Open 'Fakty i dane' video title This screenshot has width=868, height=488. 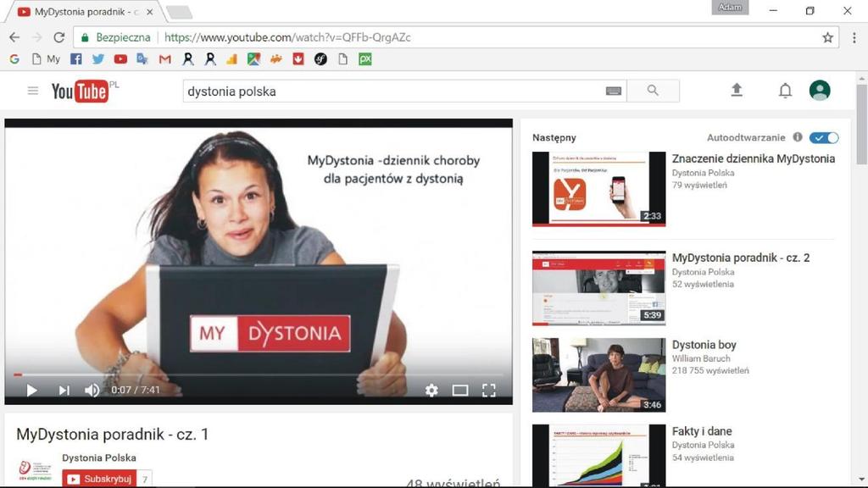(702, 431)
